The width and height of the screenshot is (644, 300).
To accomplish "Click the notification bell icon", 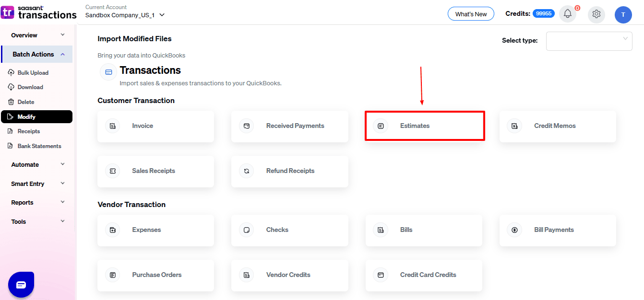I will pyautogui.click(x=568, y=14).
